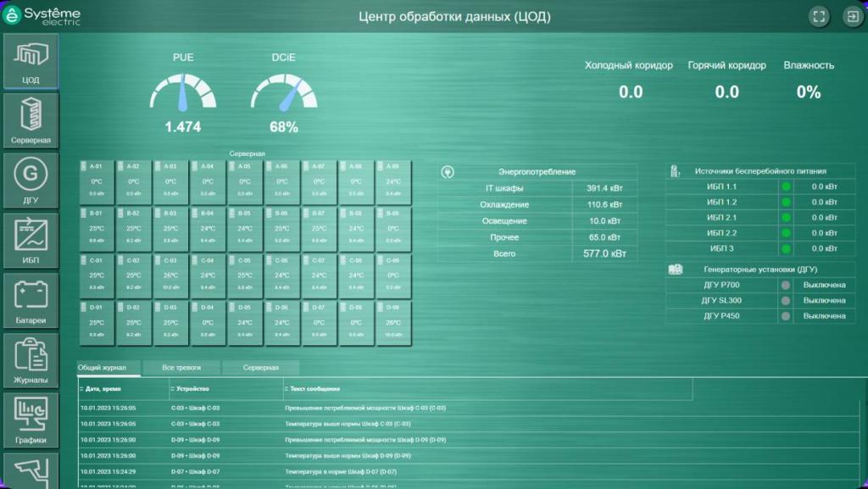Open rack tile A-09
Screen dimensions: 868x489
click(392, 181)
